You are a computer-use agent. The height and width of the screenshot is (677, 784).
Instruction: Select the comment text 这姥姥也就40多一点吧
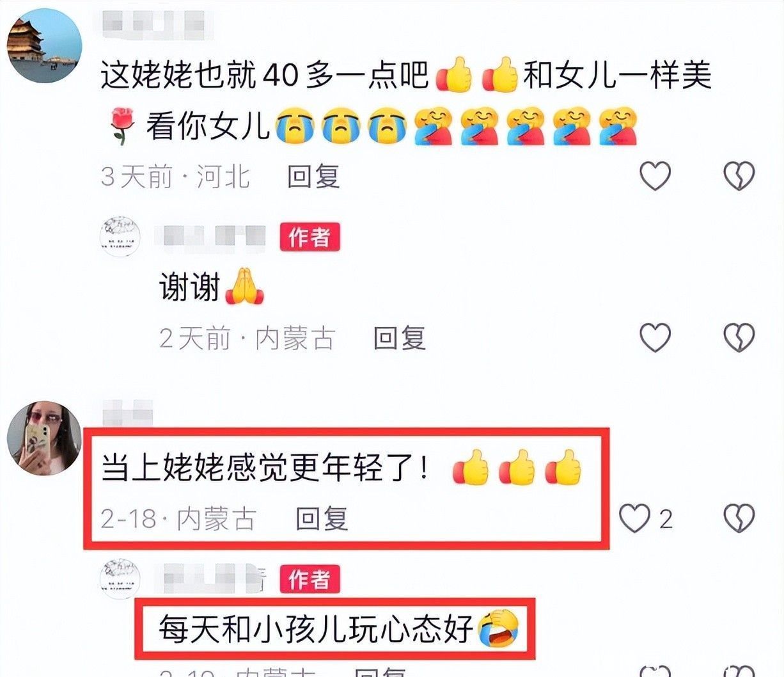coord(264,76)
